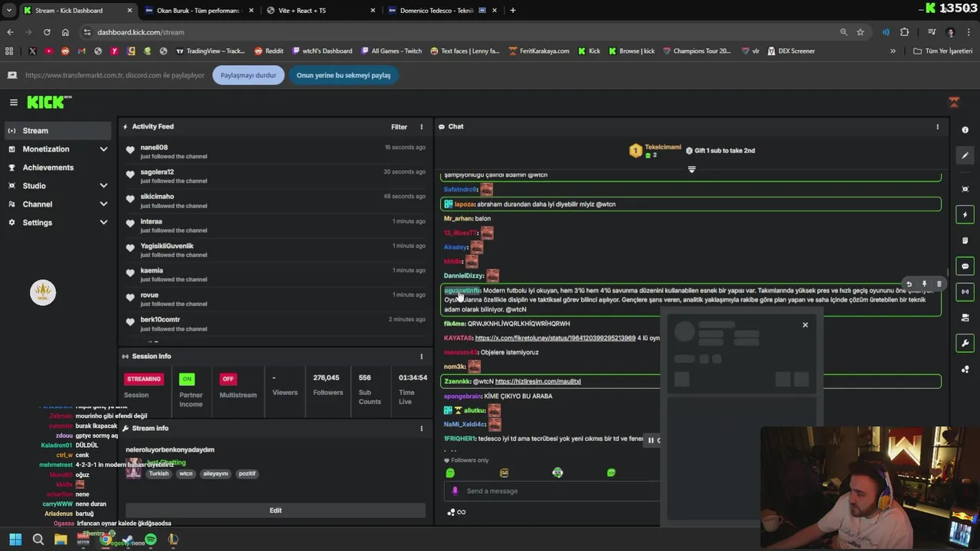This screenshot has width=980, height=551.
Task: Select Stream in the sidebar
Action: point(58,131)
